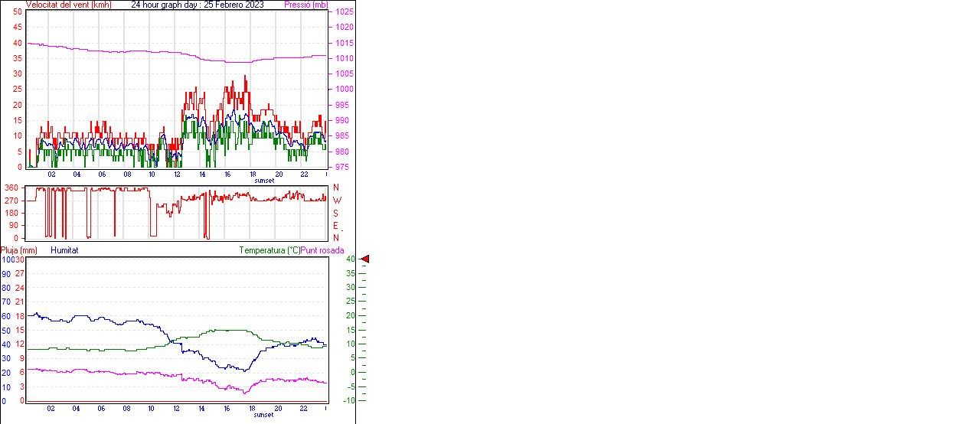980x424 pixels.
Task: Click the sunset marker under temperature graph
Action: click(x=264, y=415)
